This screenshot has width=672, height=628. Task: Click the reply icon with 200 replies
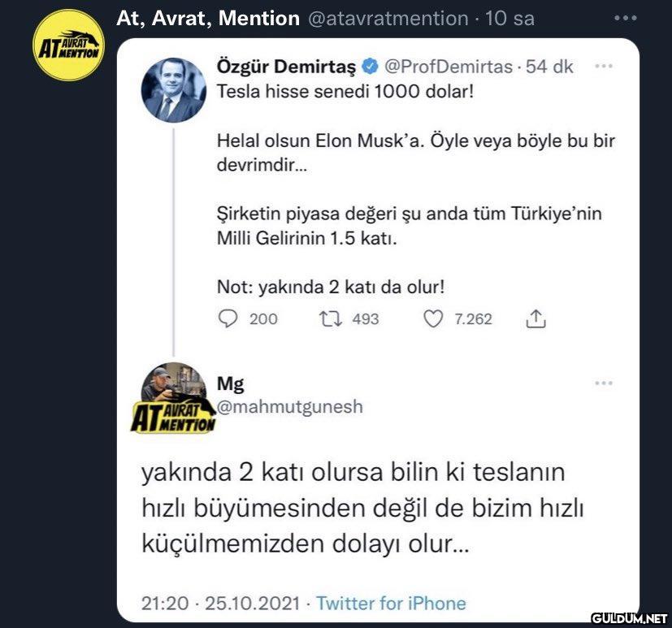click(x=227, y=319)
